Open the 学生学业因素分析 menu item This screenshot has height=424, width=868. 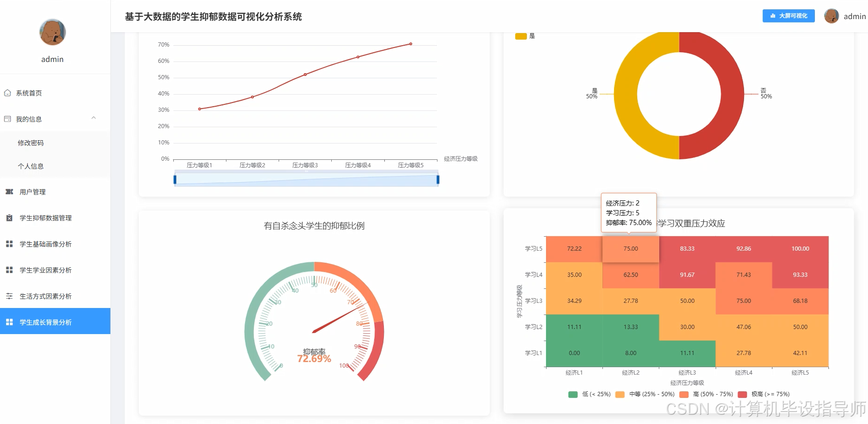tap(55, 270)
